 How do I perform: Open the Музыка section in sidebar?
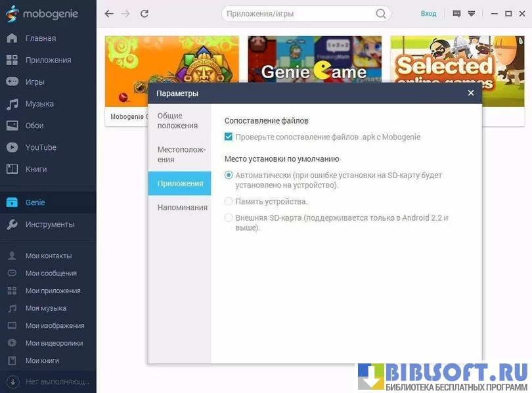[x=39, y=104]
